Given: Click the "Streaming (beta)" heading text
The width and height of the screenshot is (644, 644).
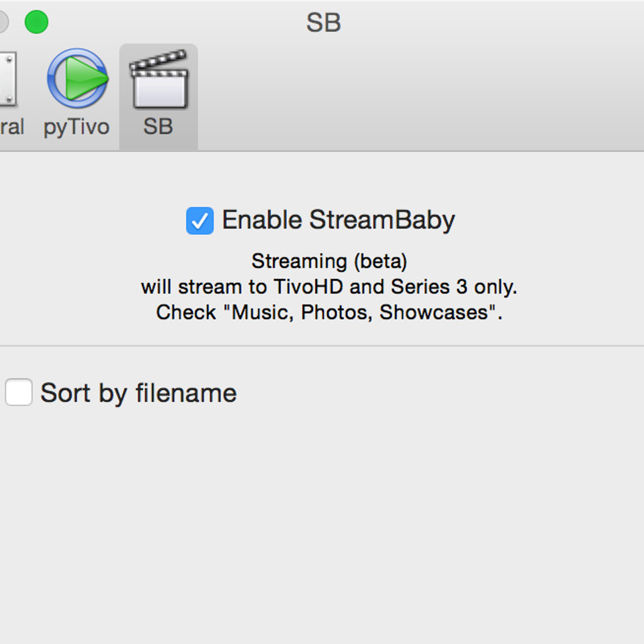Looking at the screenshot, I should pos(329,261).
